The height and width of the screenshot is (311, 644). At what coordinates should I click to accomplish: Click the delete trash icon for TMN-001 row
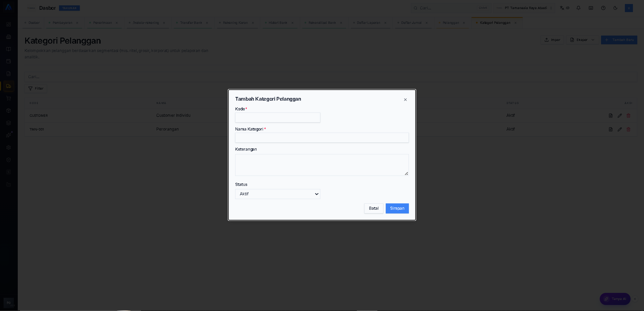(629, 129)
